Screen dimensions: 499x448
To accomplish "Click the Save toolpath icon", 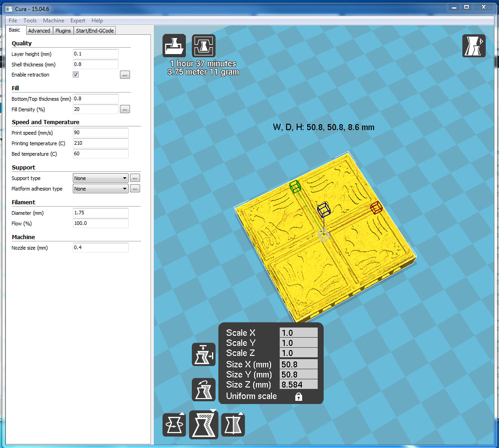I will (x=204, y=46).
